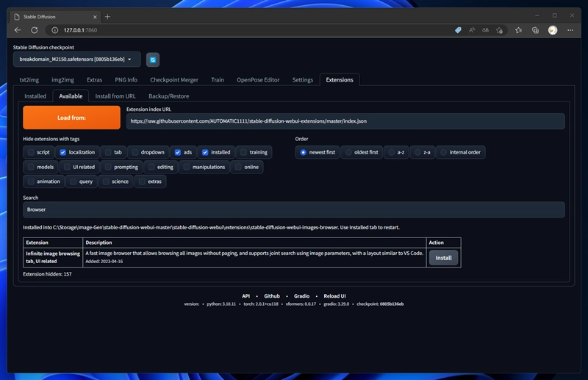Uncheck the localization tag checkbox
Viewport: 588px width, 380px height.
coord(63,152)
